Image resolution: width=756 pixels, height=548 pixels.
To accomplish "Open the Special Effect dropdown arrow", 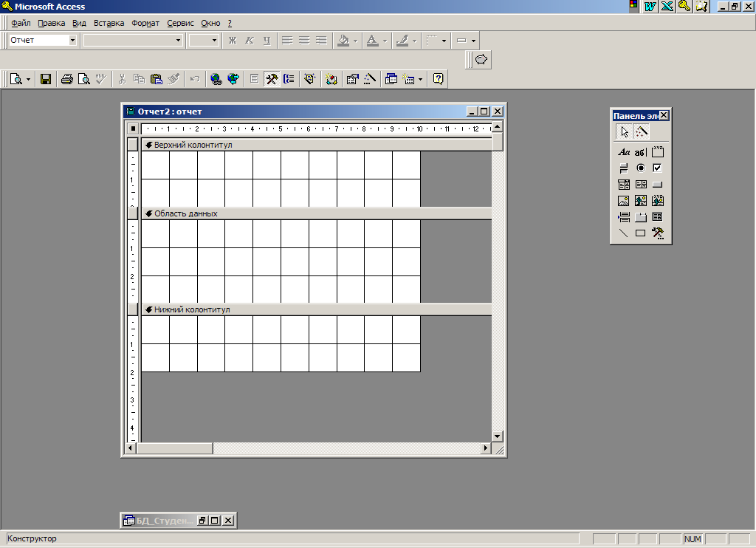I will pyautogui.click(x=473, y=41).
